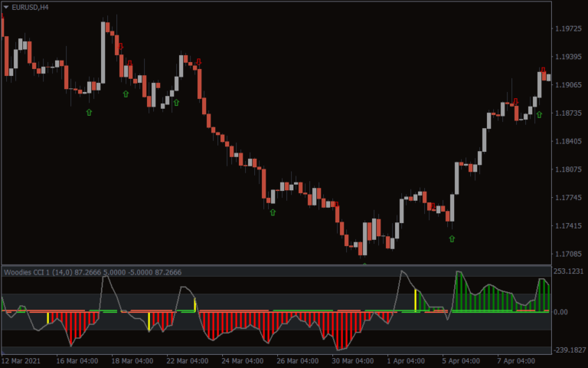Open the chart menu triangle beside EURUSD,H4
This screenshot has height=368, width=588.
click(x=6, y=7)
